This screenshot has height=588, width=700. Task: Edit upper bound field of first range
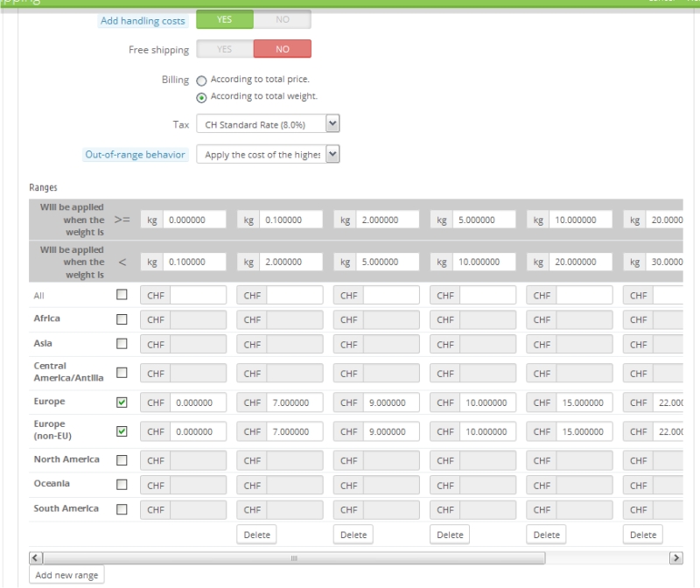pyautogui.click(x=194, y=262)
